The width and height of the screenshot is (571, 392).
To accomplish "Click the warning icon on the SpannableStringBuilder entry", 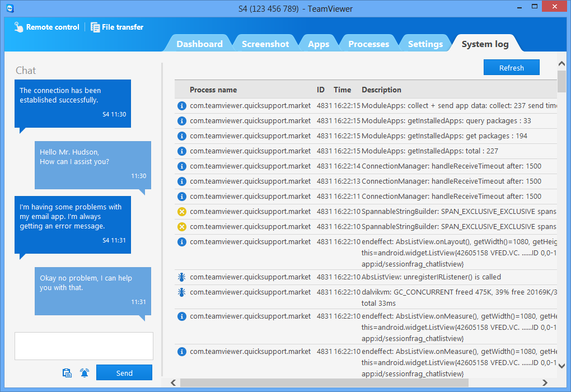I will 181,211.
